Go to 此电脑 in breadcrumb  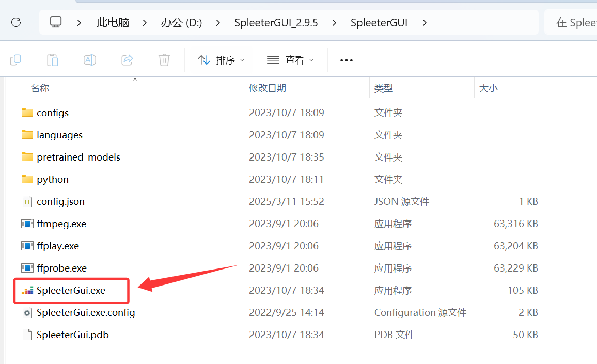[113, 23]
